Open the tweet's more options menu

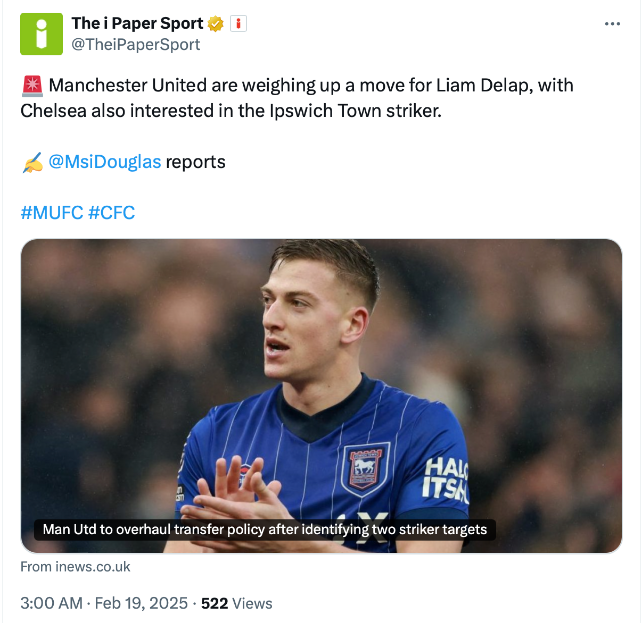[612, 23]
